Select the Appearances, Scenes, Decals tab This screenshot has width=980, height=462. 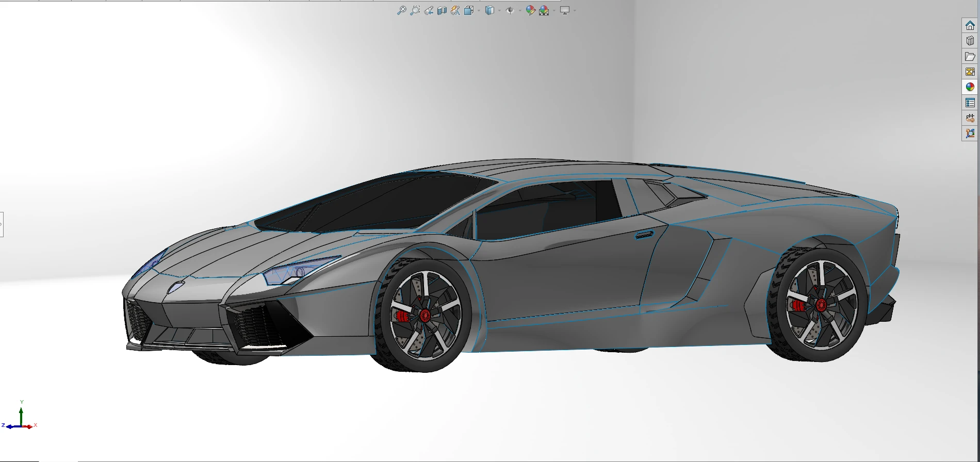[x=970, y=87]
